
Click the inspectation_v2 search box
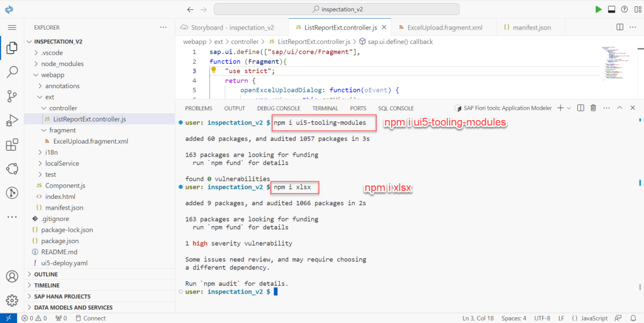click(x=336, y=9)
